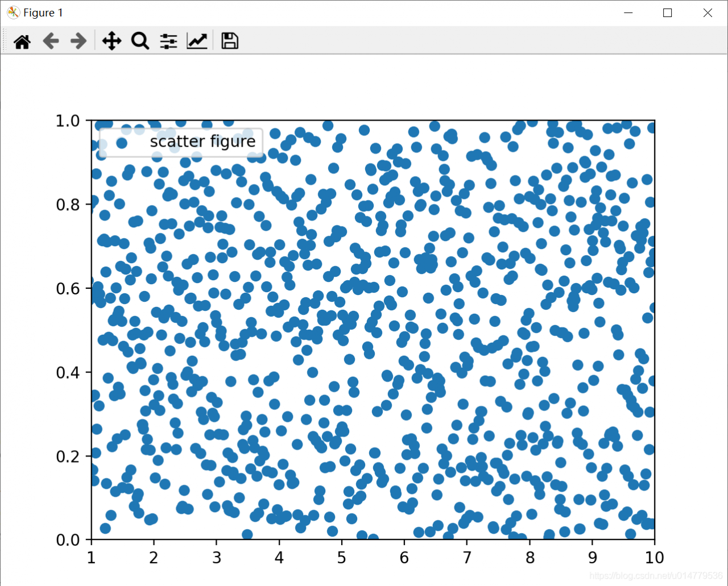Click the y-axis tick label 1.0
Screen dimensions: 728x586
(68, 120)
